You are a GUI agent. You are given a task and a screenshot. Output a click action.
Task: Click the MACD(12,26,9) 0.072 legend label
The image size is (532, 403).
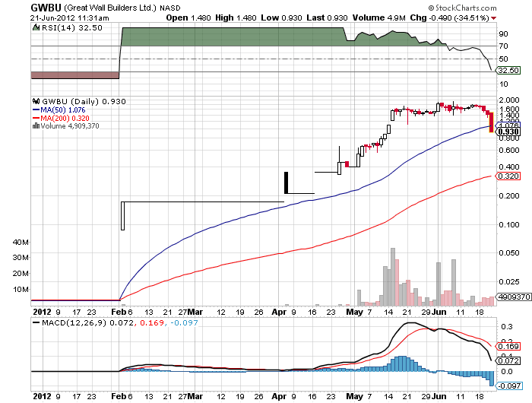[x=88, y=322]
